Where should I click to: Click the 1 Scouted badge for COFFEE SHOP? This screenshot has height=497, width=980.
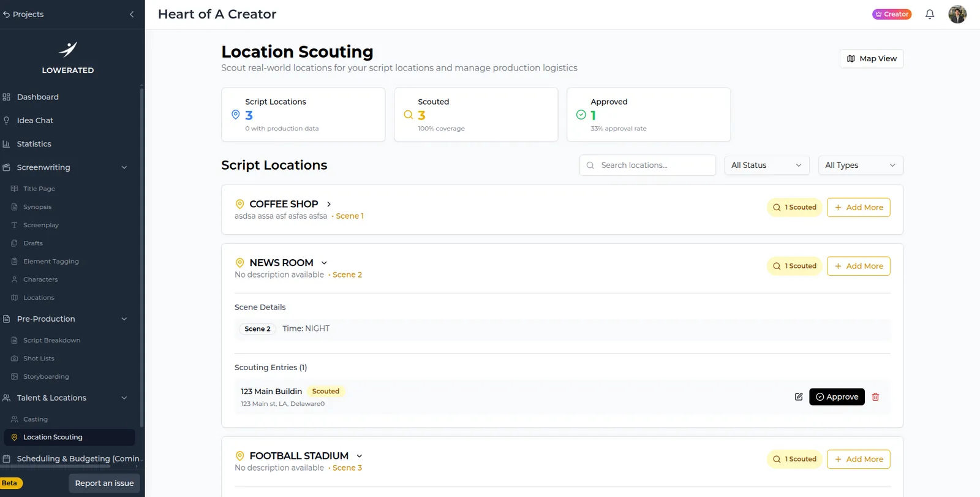click(x=794, y=207)
